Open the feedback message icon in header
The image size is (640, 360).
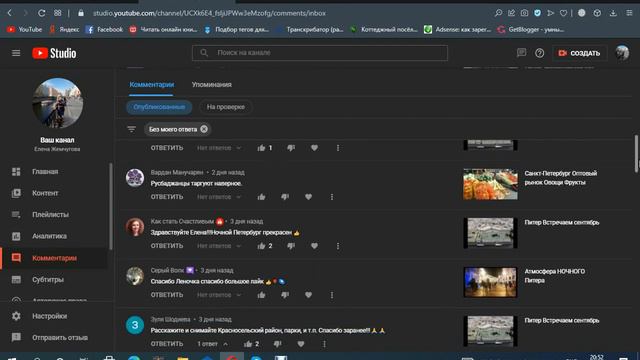(x=521, y=53)
